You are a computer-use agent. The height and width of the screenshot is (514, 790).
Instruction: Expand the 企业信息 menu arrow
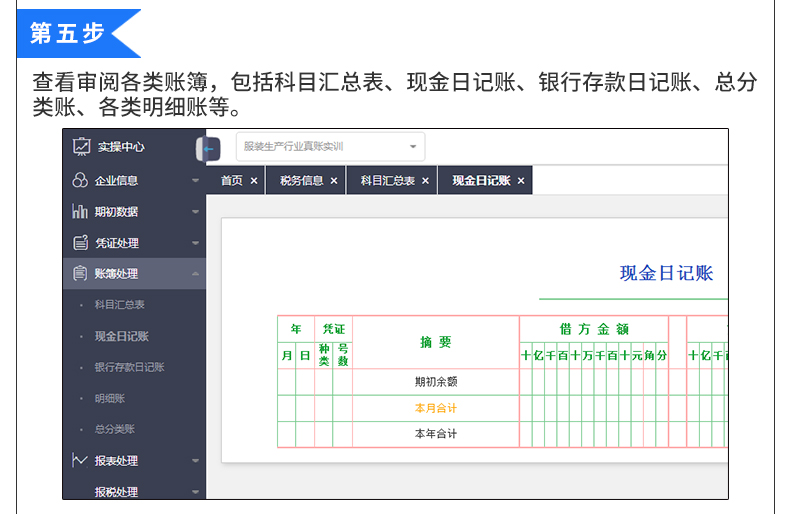pyautogui.click(x=195, y=180)
